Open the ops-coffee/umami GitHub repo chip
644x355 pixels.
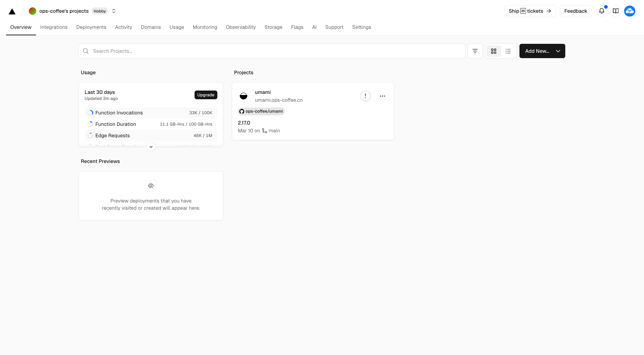point(261,111)
